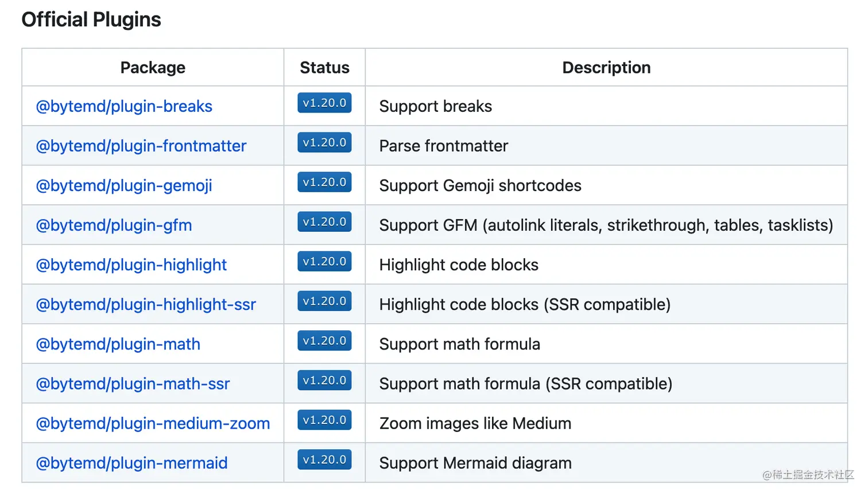The height and width of the screenshot is (494, 868).
Task: Go to the @bytemd/plugin-highlight-ssr package
Action: coord(146,304)
